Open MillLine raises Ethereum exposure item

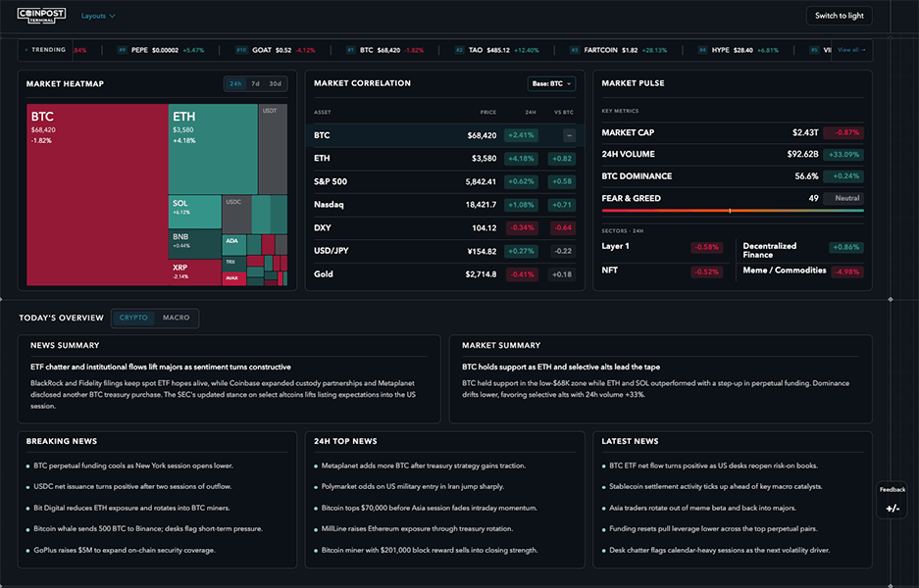pos(417,529)
